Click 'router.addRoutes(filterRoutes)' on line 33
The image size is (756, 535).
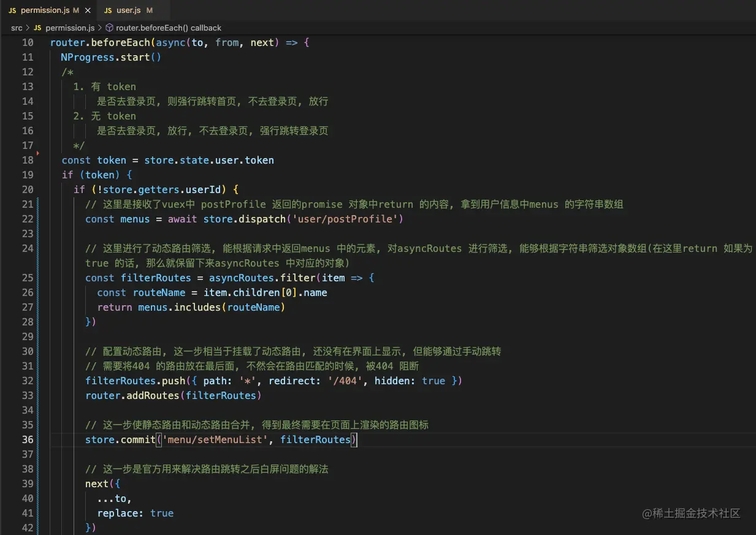pos(174,395)
